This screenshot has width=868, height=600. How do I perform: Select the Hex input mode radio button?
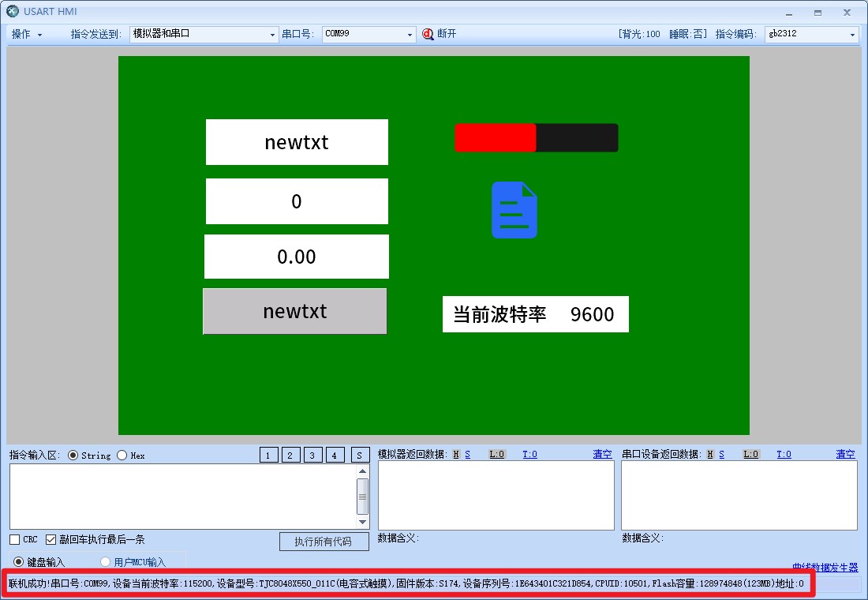click(x=122, y=456)
